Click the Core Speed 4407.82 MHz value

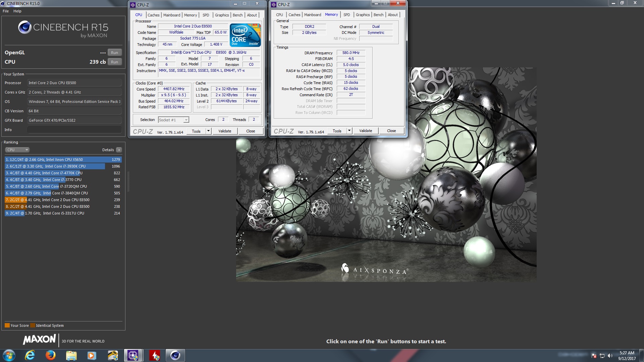coord(174,89)
